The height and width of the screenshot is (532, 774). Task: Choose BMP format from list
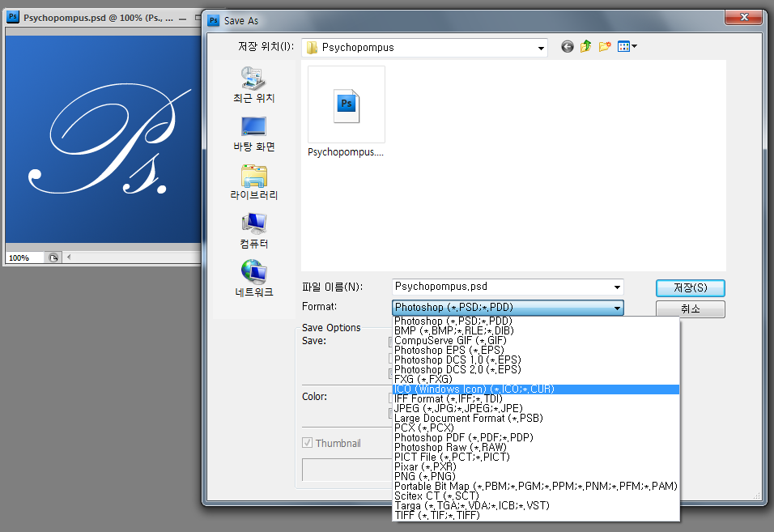[536, 330]
